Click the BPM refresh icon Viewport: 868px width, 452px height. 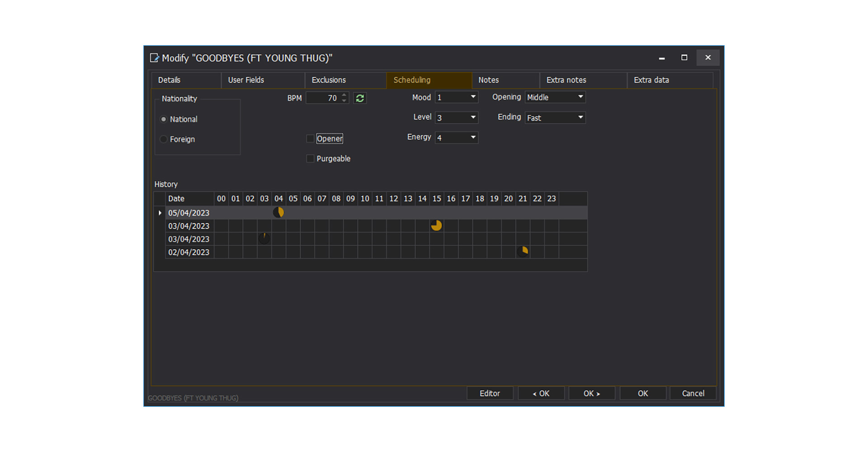(x=360, y=98)
